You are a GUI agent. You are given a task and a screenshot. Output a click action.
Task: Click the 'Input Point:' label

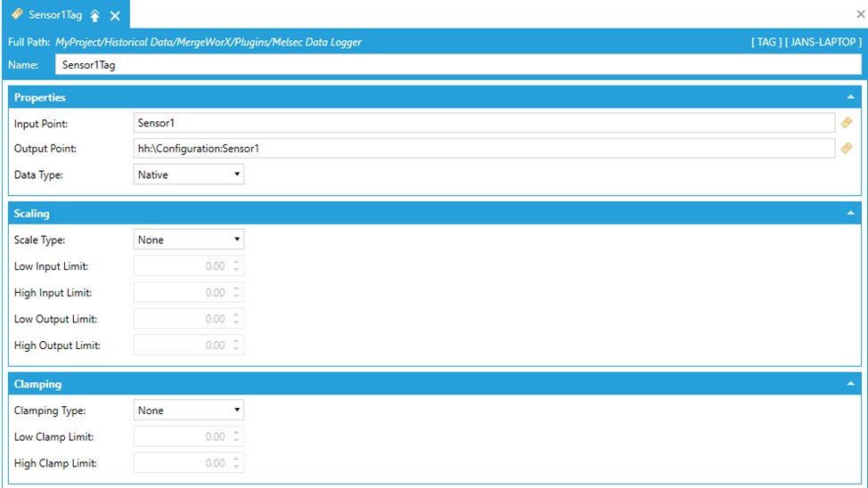click(x=41, y=124)
